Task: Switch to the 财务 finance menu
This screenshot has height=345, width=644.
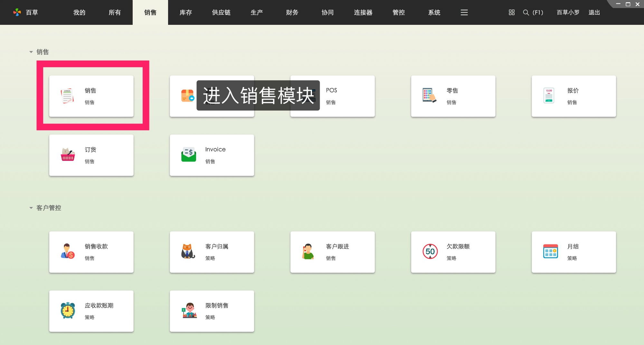Action: [292, 12]
